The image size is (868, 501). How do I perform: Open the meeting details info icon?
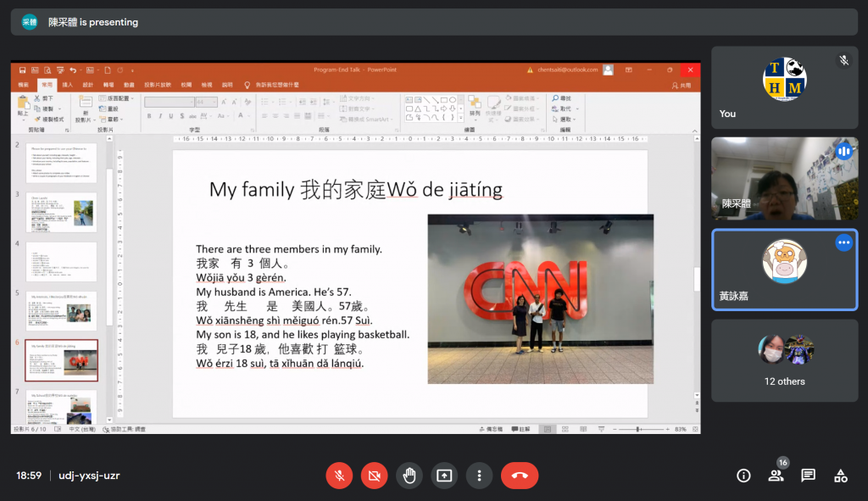pyautogui.click(x=743, y=476)
